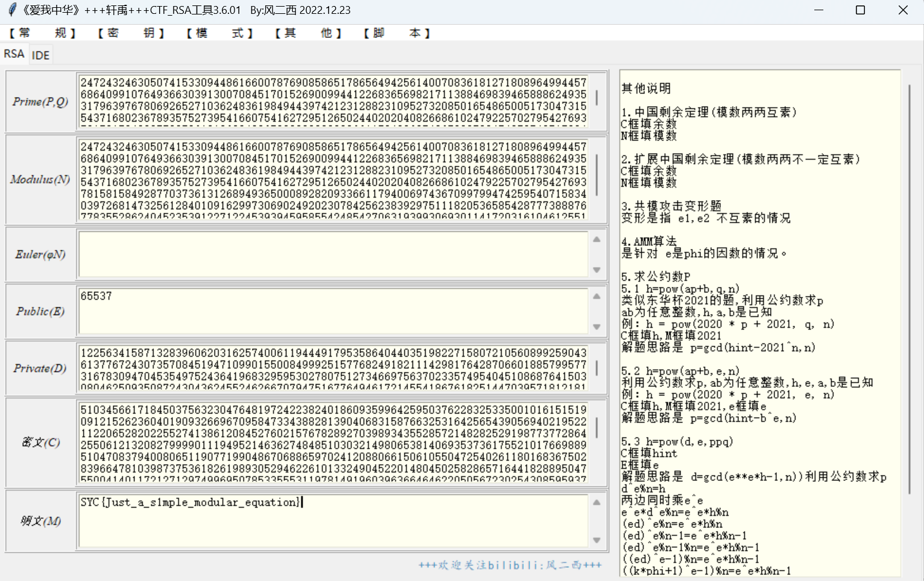Open the 【密钥】 menu
This screenshot has width=924, height=581.
point(131,33)
